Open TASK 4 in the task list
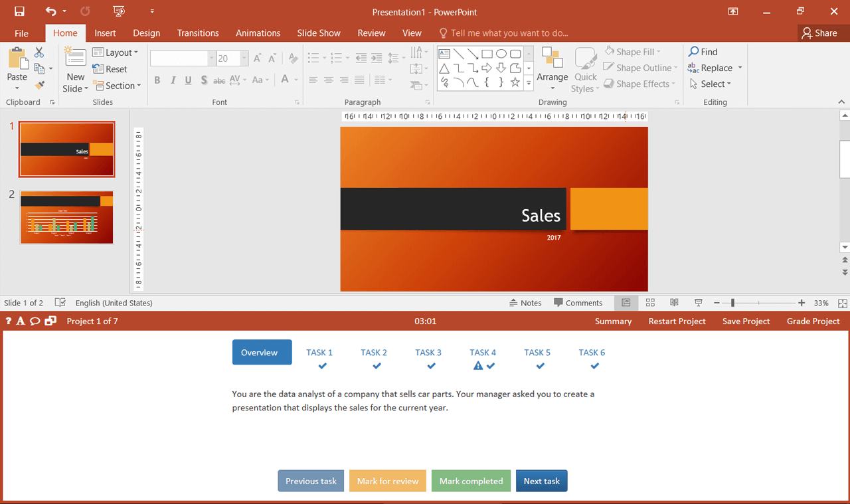 click(x=483, y=353)
